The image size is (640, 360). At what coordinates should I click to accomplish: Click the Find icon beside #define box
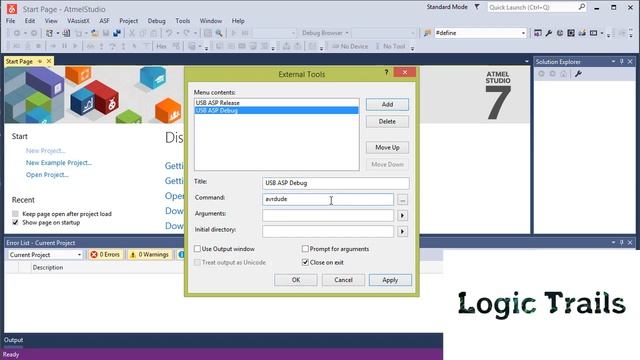[x=427, y=33]
